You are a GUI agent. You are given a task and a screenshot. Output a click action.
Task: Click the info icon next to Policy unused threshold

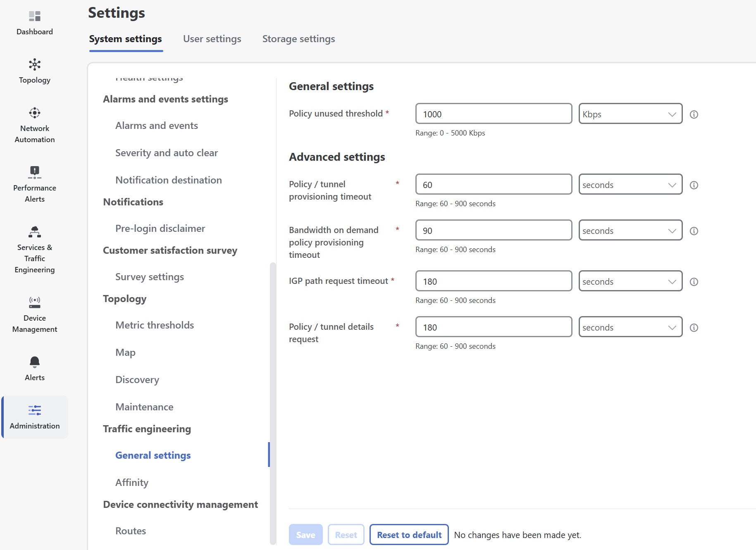[694, 114]
